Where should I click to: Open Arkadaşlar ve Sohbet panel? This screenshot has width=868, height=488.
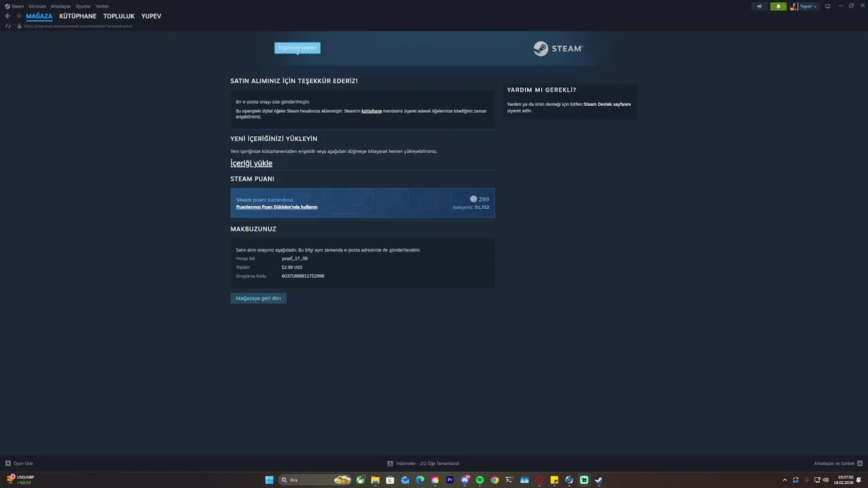pos(838,464)
